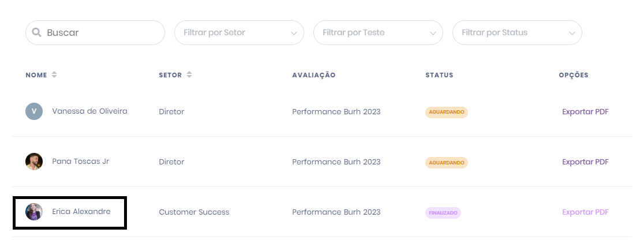Screen dimensions: 644x240
Task: Sort by the NOME column arrows
Action: [x=54, y=75]
